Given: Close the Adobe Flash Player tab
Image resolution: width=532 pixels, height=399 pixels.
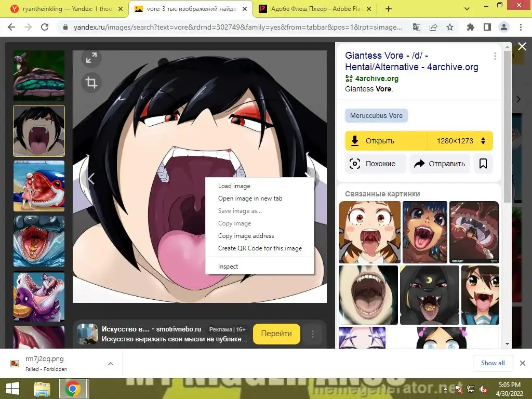Looking at the screenshot, I should [x=369, y=9].
